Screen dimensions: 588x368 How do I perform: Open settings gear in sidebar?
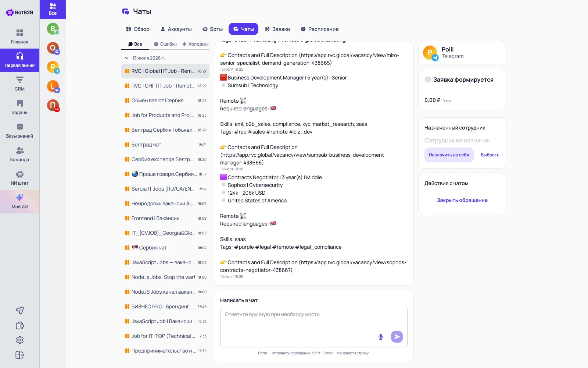(20, 340)
